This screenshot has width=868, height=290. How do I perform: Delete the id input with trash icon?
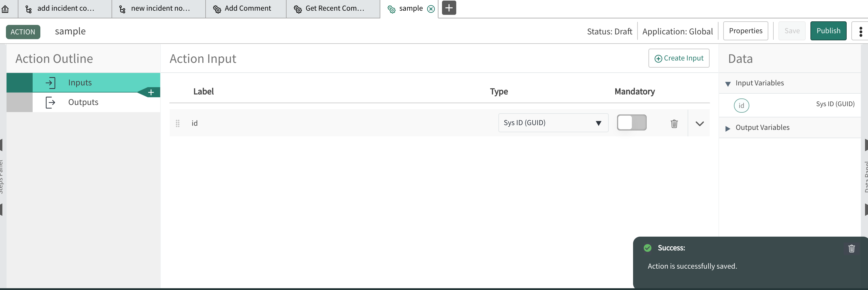674,124
